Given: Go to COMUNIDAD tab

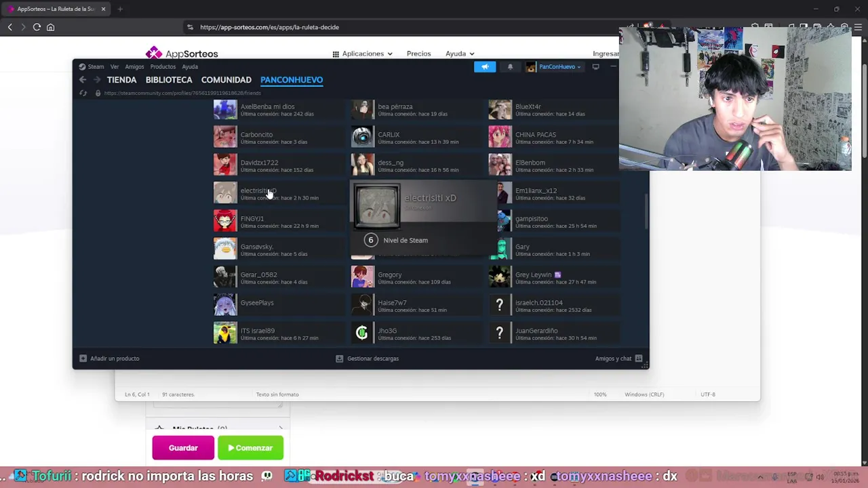Looking at the screenshot, I should point(226,79).
